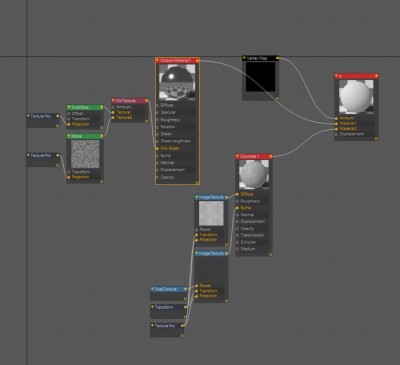This screenshot has height=365, width=400.
Task: Select Vertex Map black preview thumbnail
Action: click(261, 77)
